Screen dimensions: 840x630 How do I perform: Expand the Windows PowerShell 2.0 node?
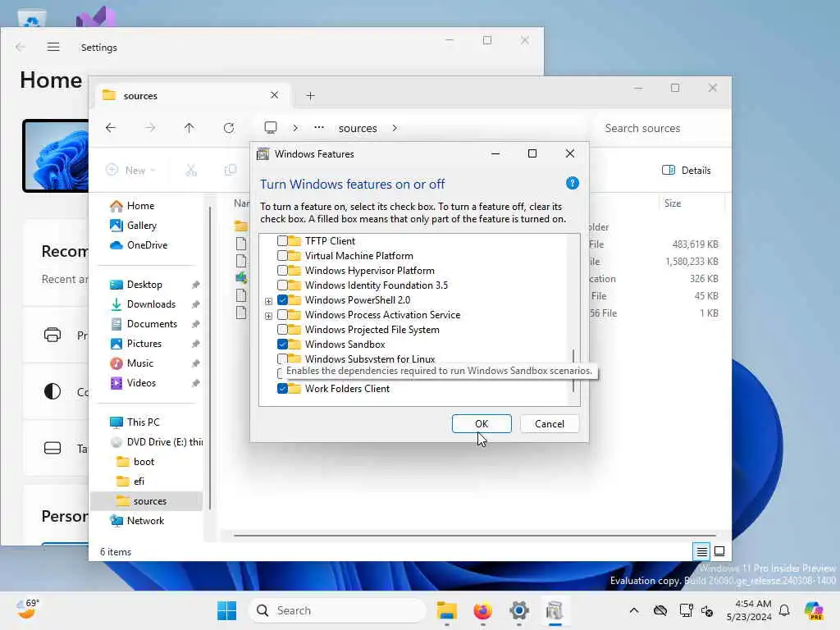point(268,301)
